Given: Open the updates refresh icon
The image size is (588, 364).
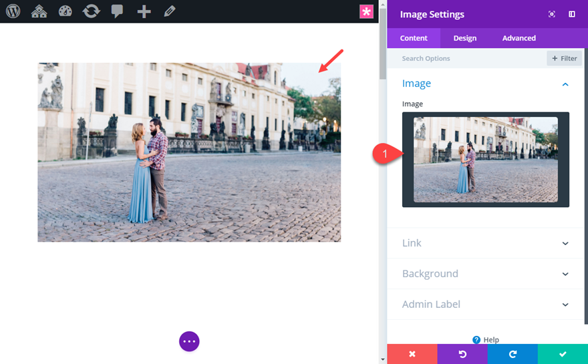Looking at the screenshot, I should (91, 11).
